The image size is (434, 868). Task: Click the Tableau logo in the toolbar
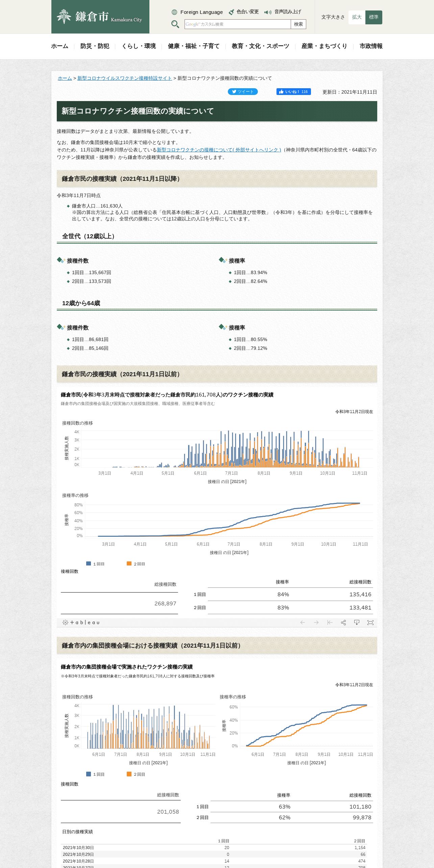click(81, 622)
